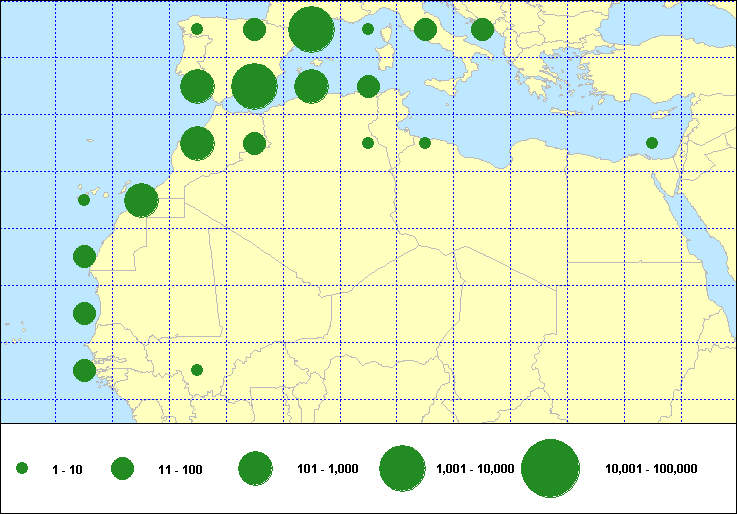Click the small dot over Canary Islands

84,200
